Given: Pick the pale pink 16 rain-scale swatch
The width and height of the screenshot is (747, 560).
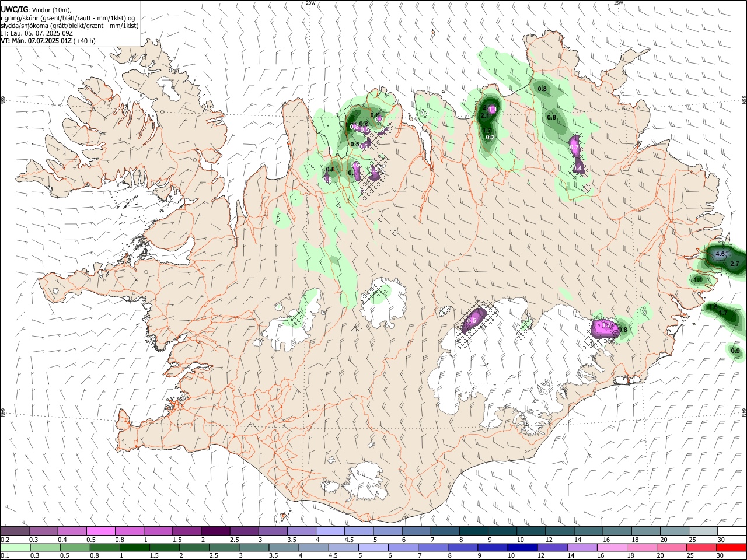Looking at the screenshot, I should click(x=612, y=547).
